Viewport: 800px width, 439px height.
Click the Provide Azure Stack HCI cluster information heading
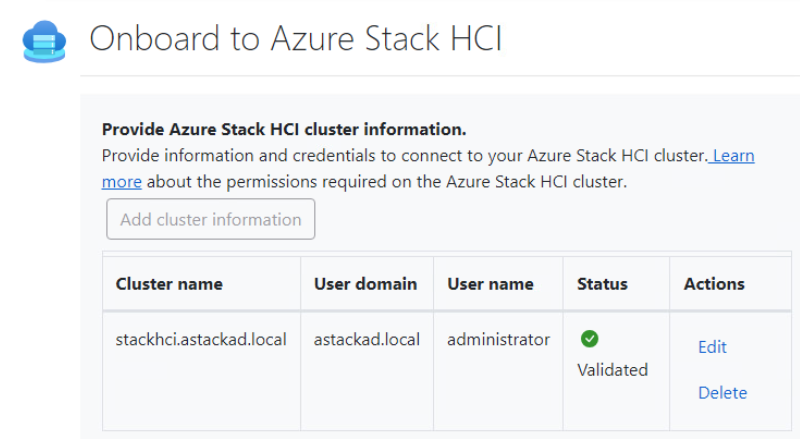284,129
